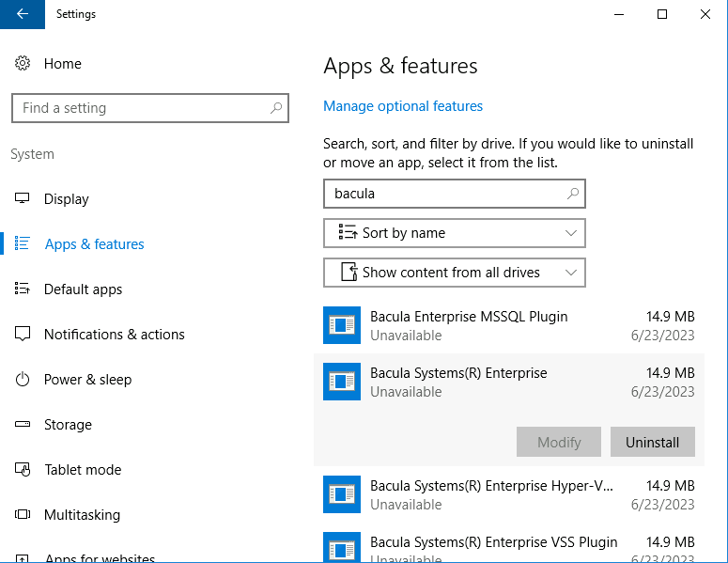Image resolution: width=728 pixels, height=563 pixels.
Task: Open Manage optional features link
Action: (403, 106)
